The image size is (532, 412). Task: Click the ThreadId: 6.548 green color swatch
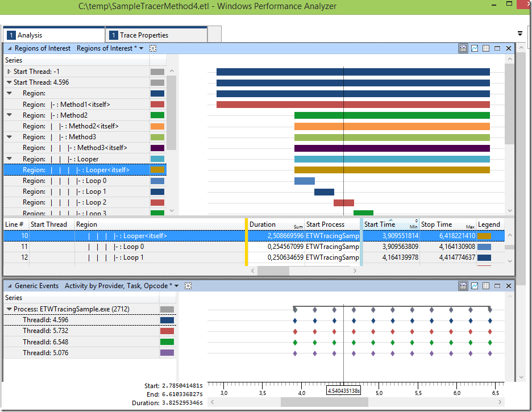coord(167,342)
